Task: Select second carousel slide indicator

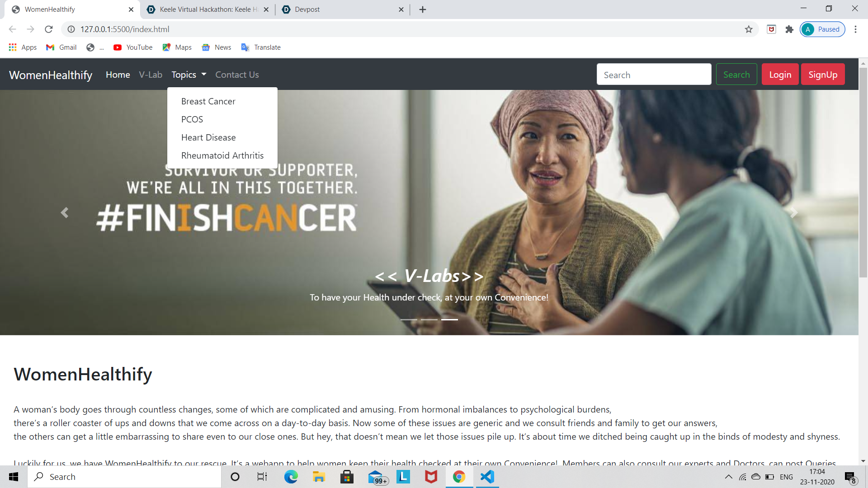Action: coord(429,319)
